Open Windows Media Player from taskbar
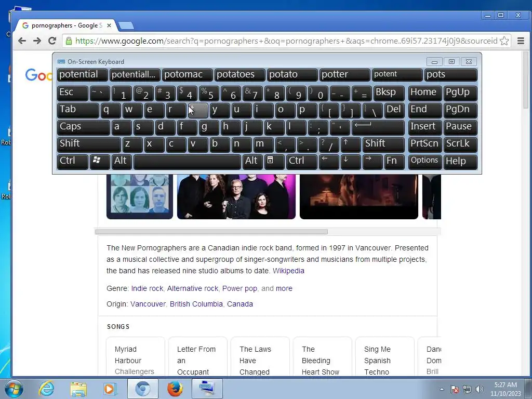 coord(110,389)
